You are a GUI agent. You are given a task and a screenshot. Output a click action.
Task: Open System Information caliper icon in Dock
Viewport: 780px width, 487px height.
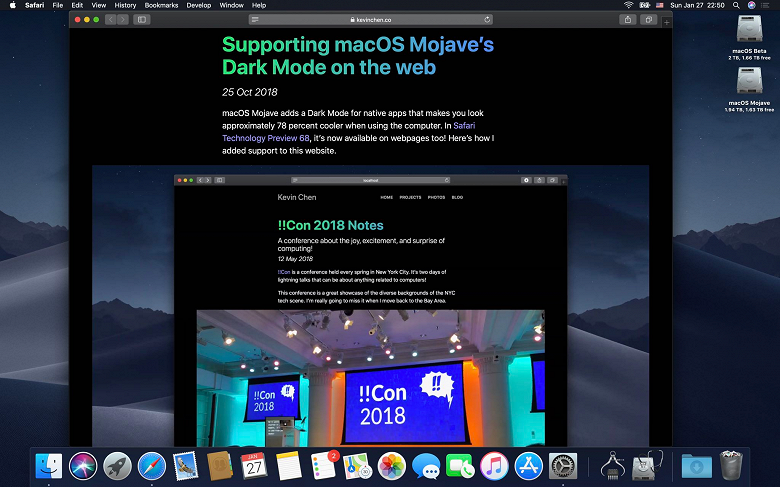[612, 465]
